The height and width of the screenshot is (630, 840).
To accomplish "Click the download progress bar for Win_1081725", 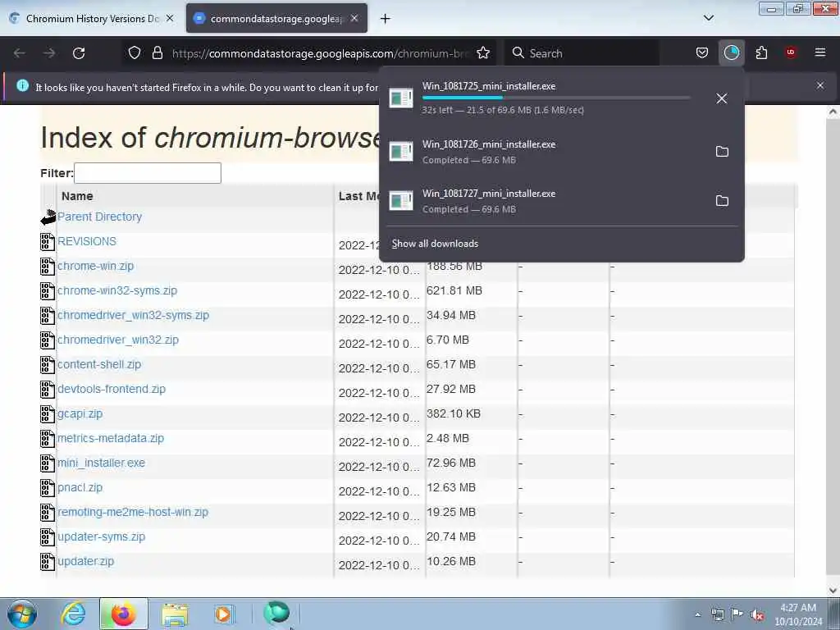I will click(x=556, y=98).
